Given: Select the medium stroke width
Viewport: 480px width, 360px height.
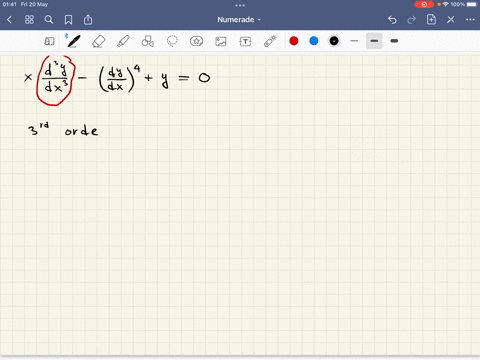Looking at the screenshot, I should pyautogui.click(x=374, y=41).
